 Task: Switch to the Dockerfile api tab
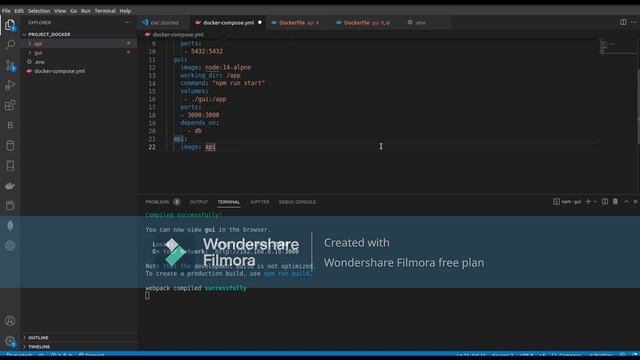(x=299, y=22)
